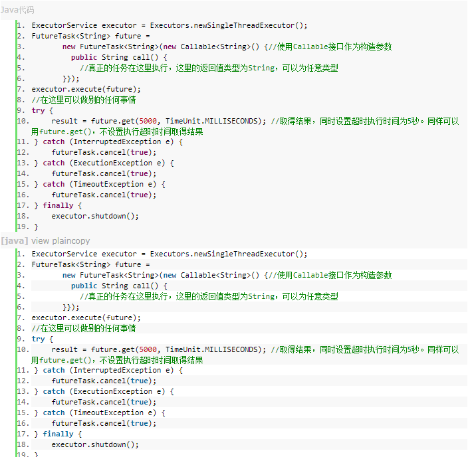This screenshot has width=476, height=457.
Task: Click "executor.shutdown();" in the Java代码 block
Action: click(95, 216)
